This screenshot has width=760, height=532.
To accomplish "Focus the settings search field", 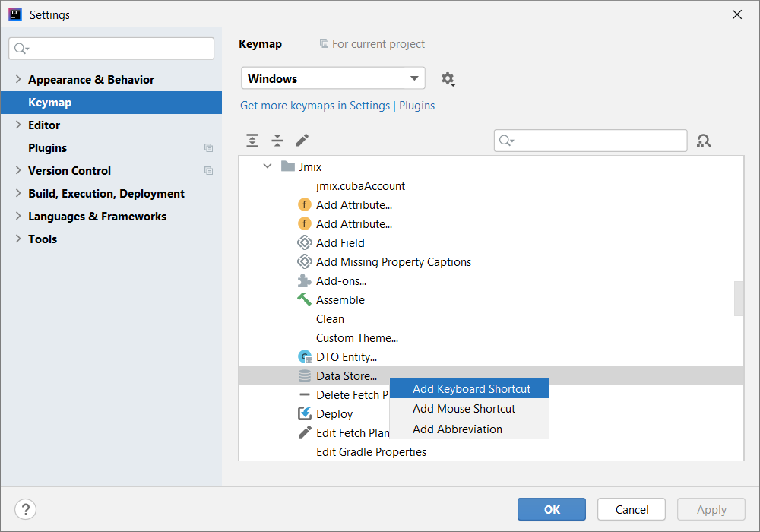I will 112,49.
